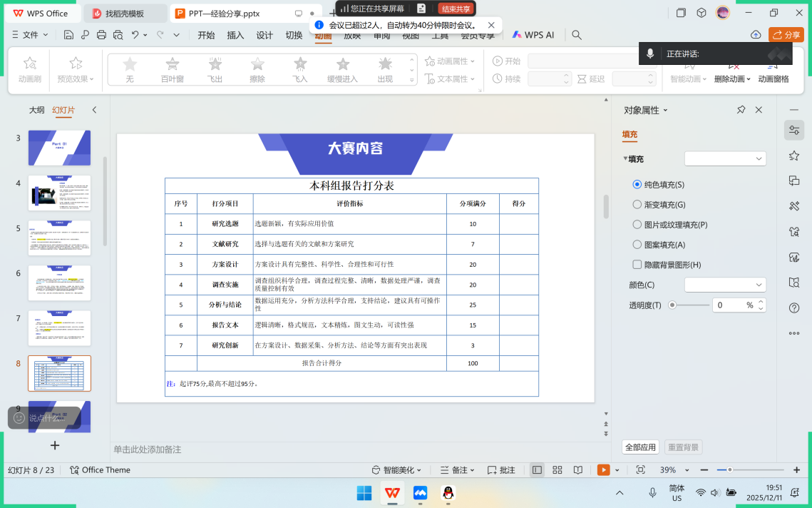Screen dimensions: 812x508
Task: Pin the 对象属性 panel
Action: [x=741, y=110]
